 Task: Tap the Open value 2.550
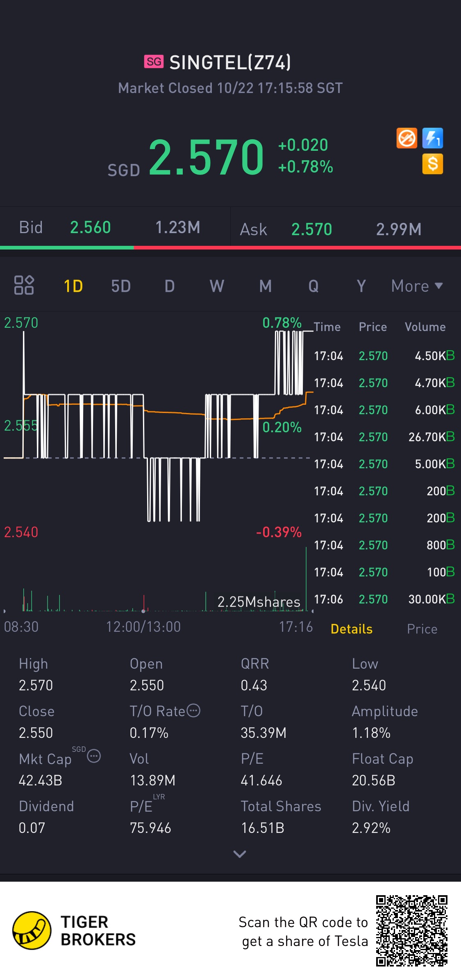click(x=147, y=685)
